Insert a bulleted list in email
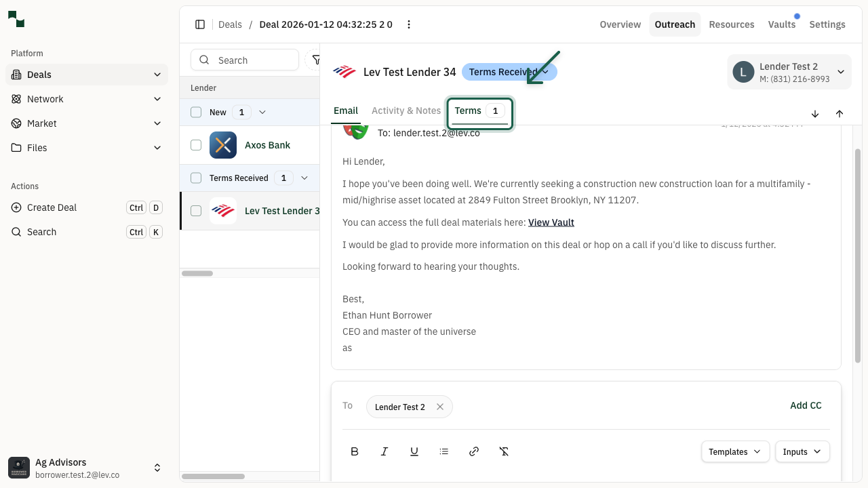This screenshot has width=868, height=488. pos(444,451)
